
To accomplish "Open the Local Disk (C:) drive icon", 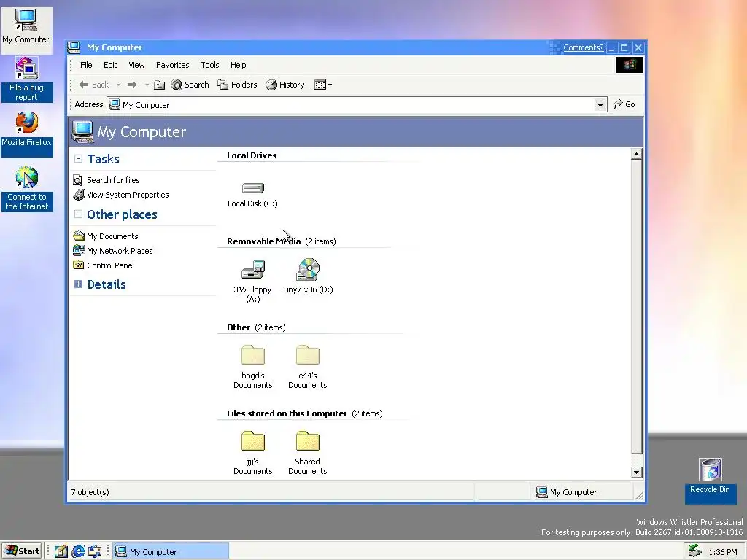I will click(x=252, y=194).
